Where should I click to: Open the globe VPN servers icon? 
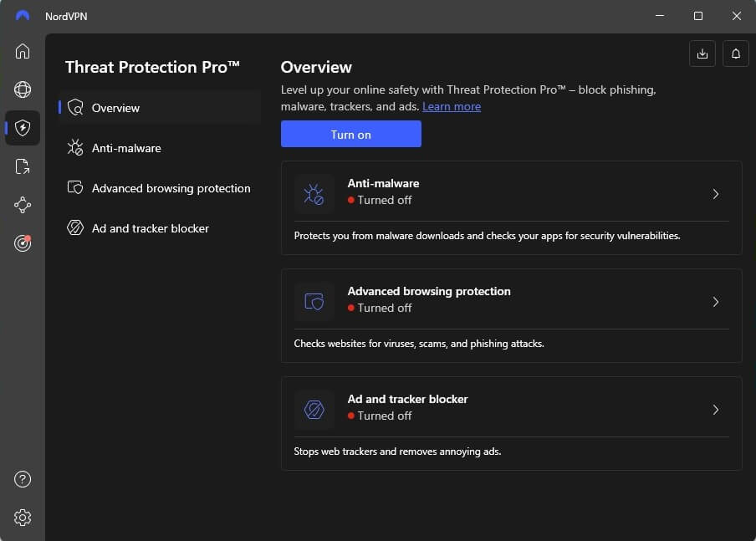pos(23,89)
